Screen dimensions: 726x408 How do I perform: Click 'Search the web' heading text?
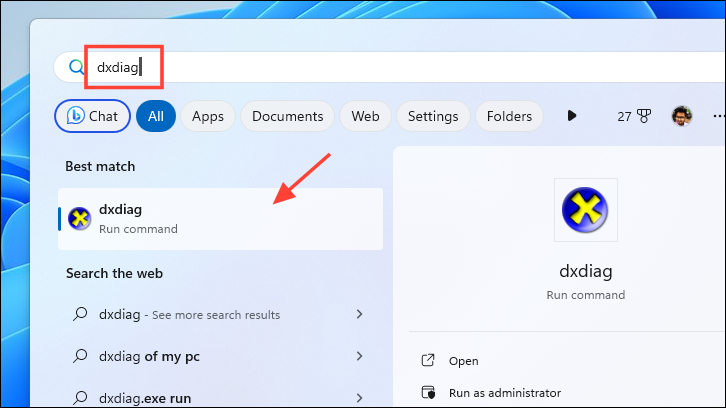[114, 273]
